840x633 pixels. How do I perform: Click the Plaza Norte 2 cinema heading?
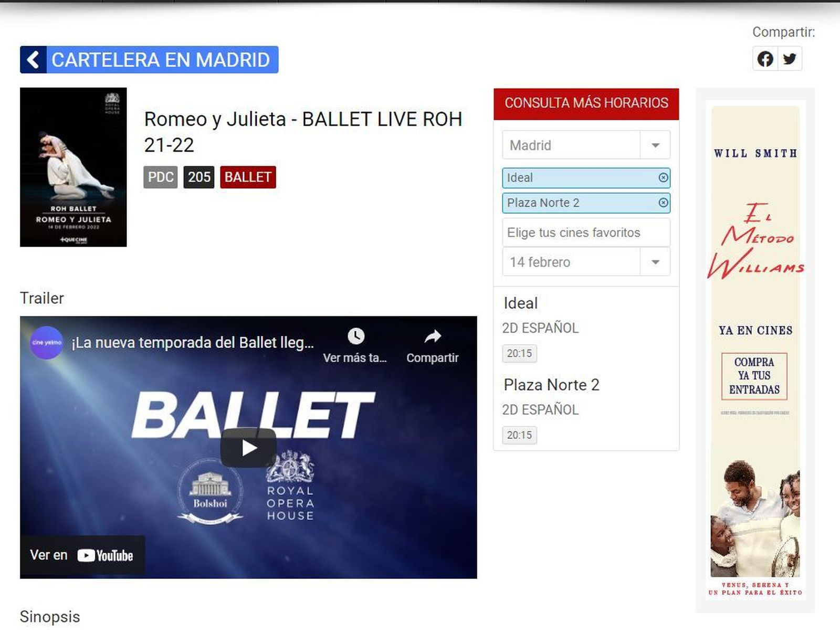[x=551, y=385]
